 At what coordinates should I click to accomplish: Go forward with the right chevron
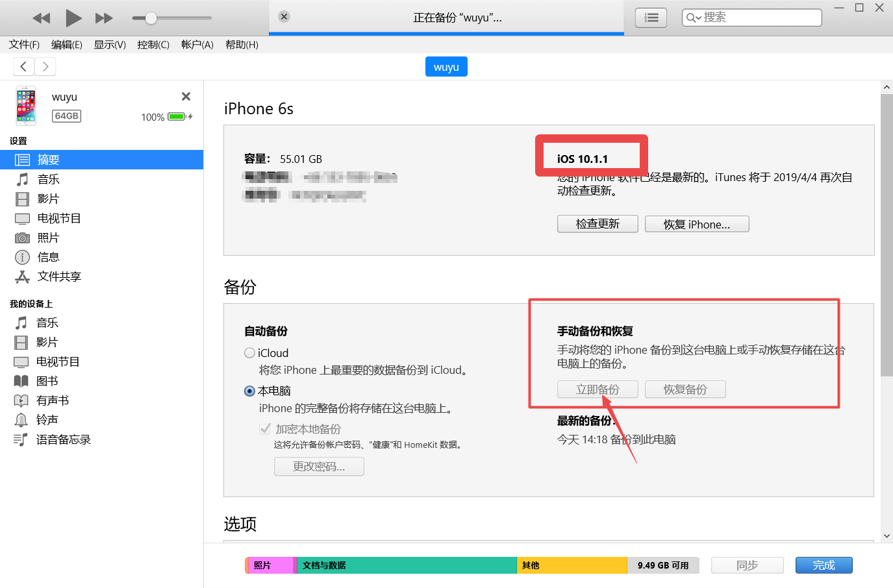click(45, 66)
